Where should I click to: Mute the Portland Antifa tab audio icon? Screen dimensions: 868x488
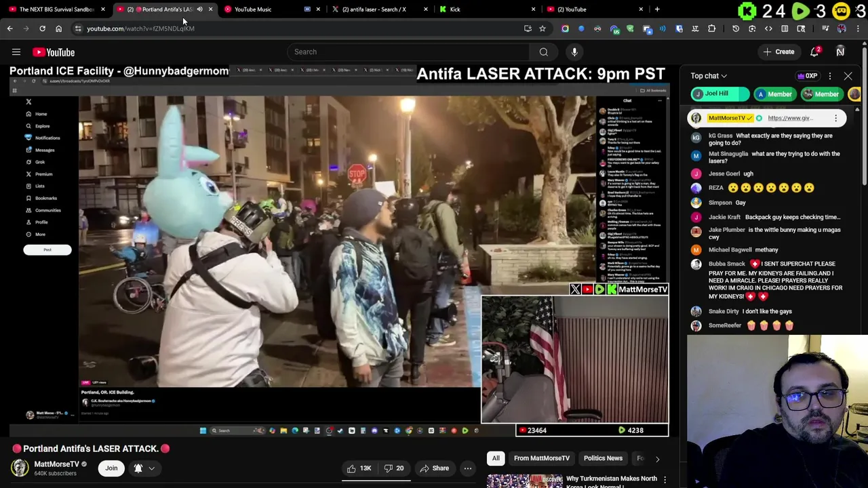199,9
